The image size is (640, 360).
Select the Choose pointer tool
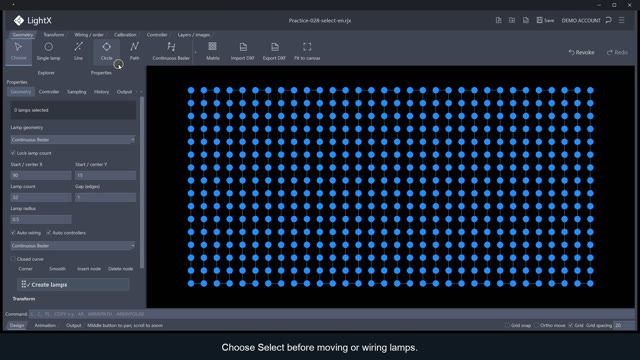coord(18,51)
